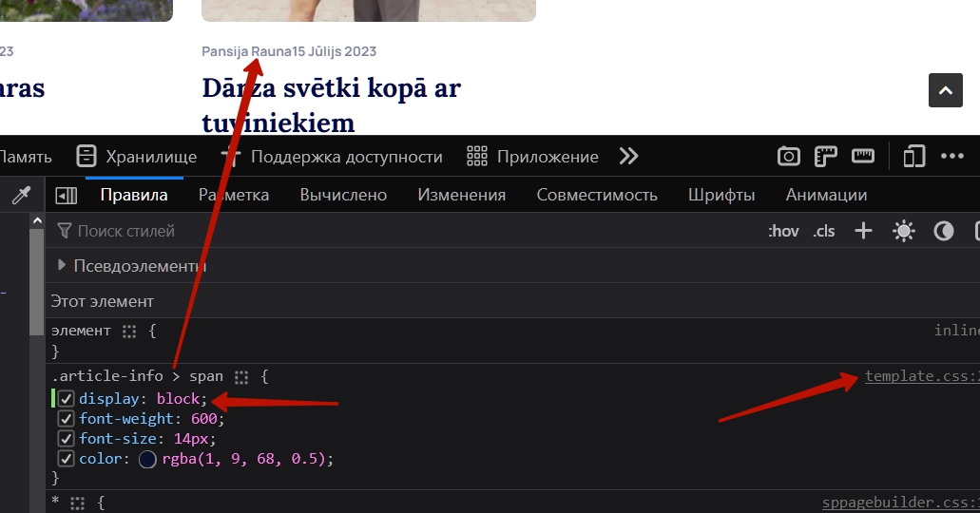Add a new rule with plus icon

[x=863, y=231]
